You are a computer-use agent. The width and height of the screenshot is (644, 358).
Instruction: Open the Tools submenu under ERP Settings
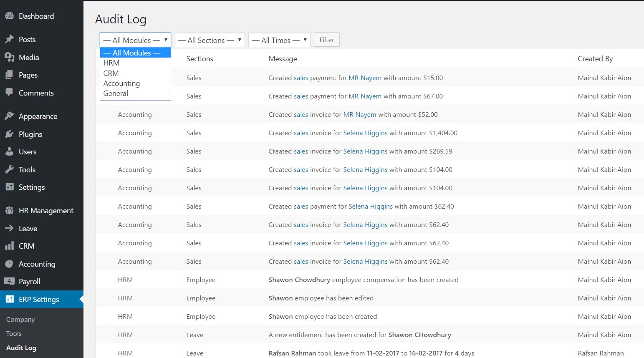point(14,333)
